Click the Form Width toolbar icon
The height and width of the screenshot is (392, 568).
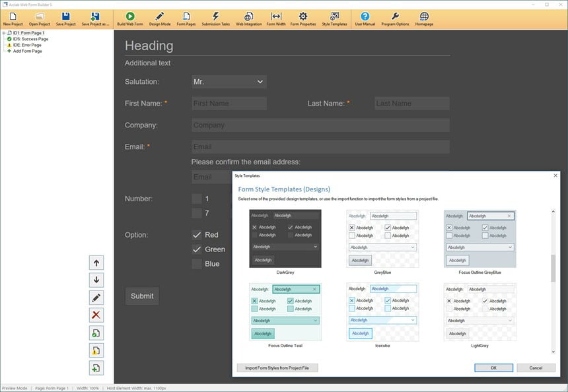(276, 19)
